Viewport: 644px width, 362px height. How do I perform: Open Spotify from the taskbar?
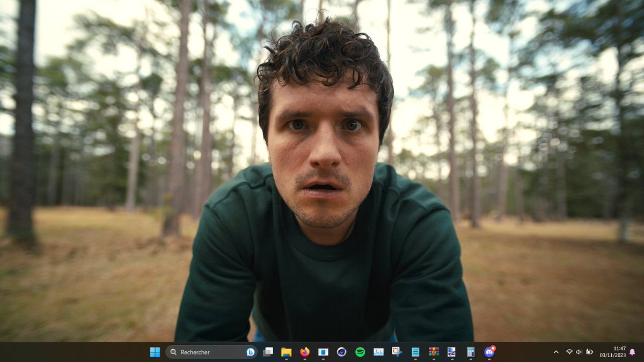360,352
